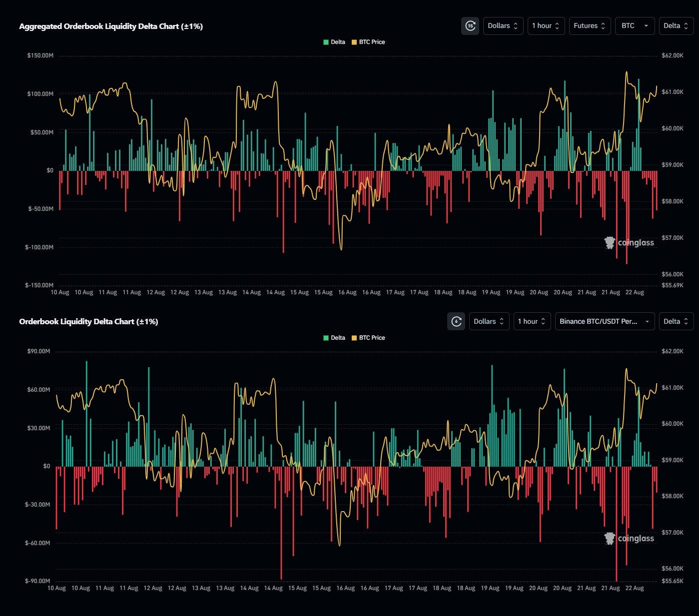Click the $50.00M axis label
Viewport: 699px width, 616px height.
point(42,132)
